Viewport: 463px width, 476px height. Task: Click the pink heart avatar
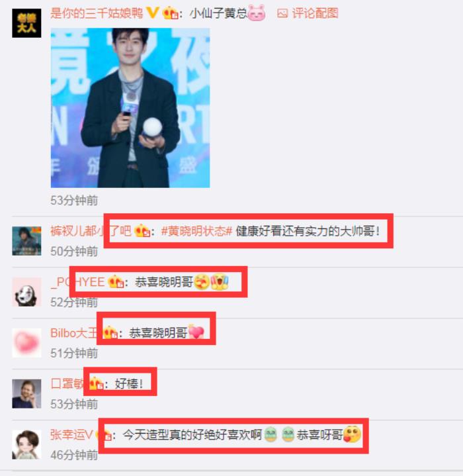coord(26,343)
